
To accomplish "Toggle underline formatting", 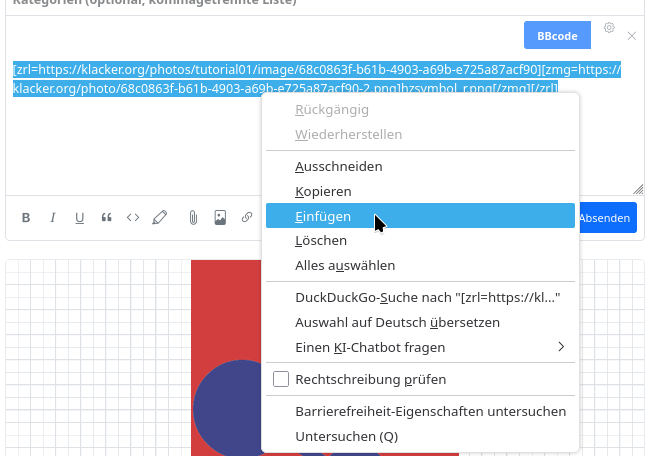I will point(79,218).
